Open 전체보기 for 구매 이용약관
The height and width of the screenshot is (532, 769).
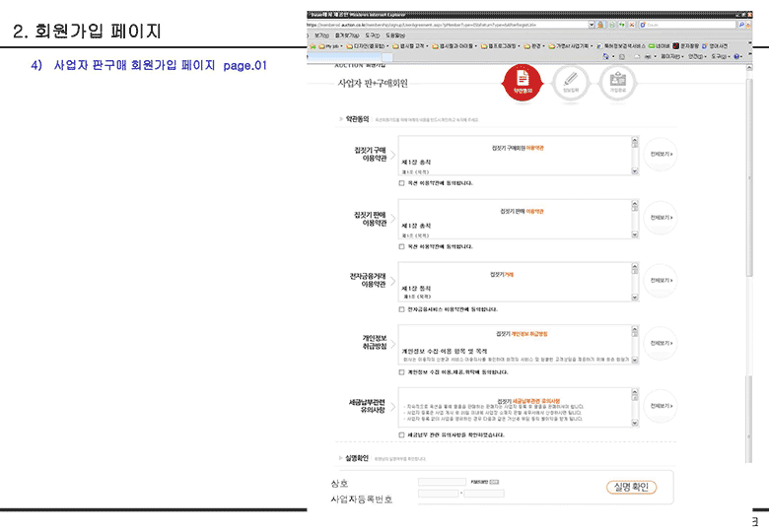point(661,155)
